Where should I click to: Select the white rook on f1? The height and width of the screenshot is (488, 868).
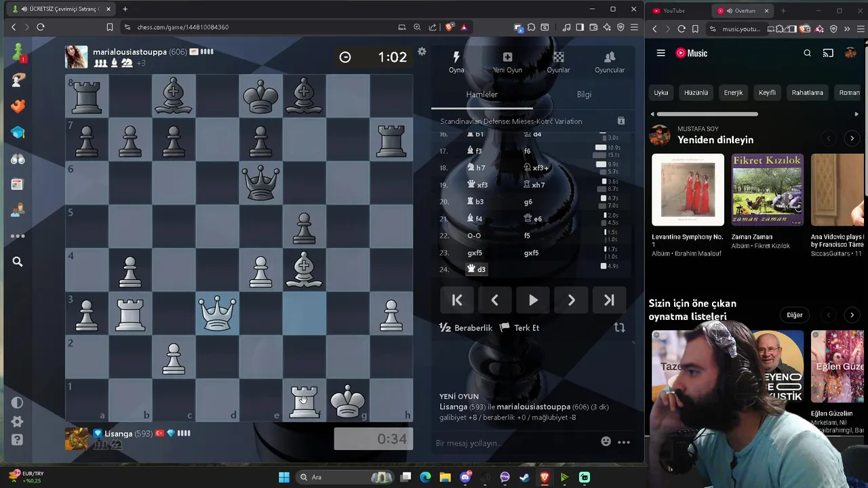(304, 400)
